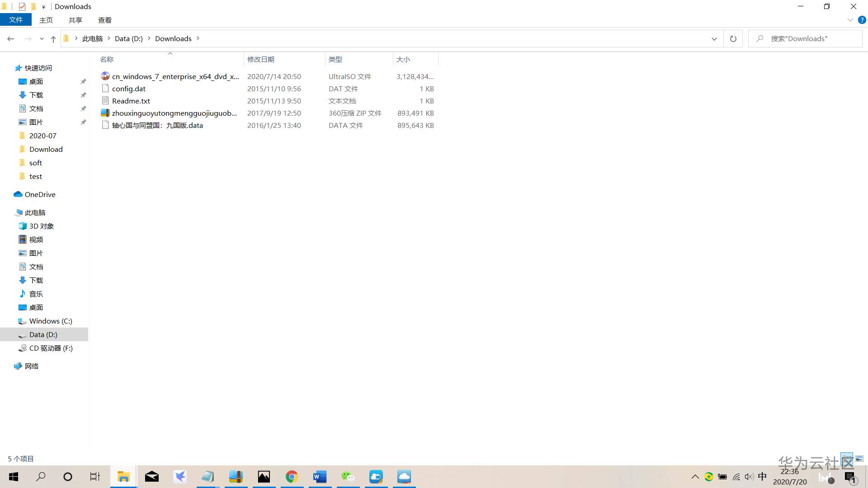Expand the address bar history dropdown
Image resolution: width=868 pixels, height=488 pixels.
pyautogui.click(x=714, y=39)
